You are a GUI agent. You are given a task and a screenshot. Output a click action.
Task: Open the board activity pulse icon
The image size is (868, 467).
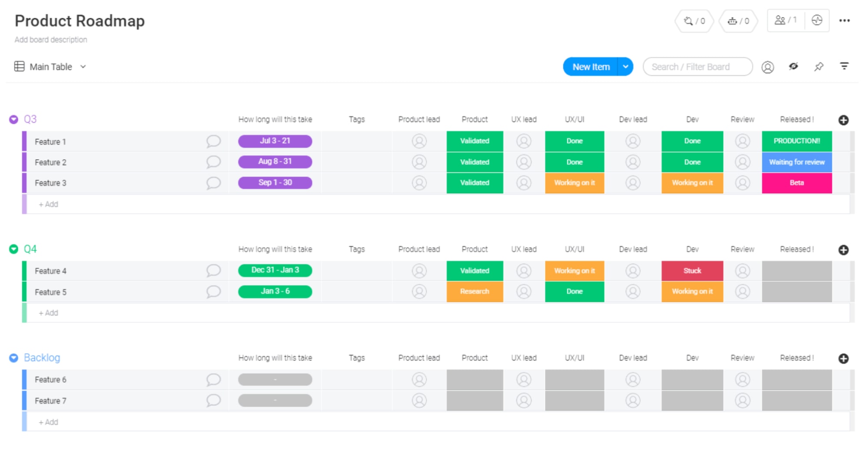coord(817,20)
